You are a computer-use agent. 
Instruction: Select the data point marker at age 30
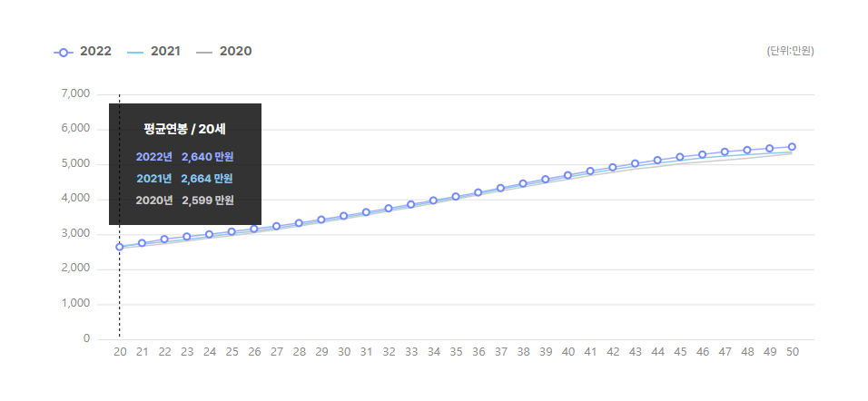pyautogui.click(x=344, y=216)
